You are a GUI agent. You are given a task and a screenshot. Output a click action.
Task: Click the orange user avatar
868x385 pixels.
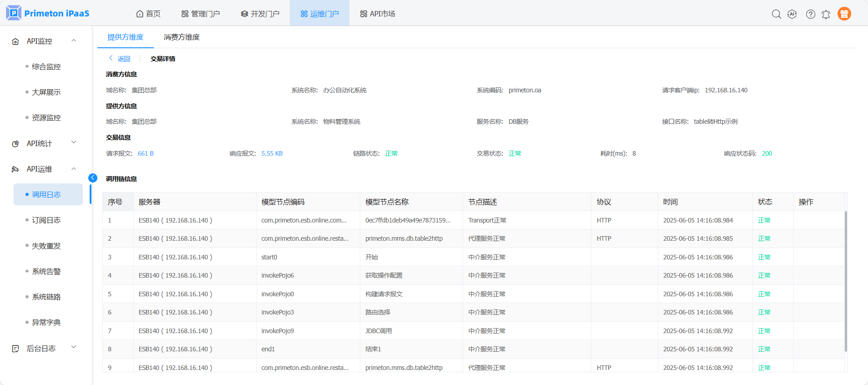click(x=844, y=14)
